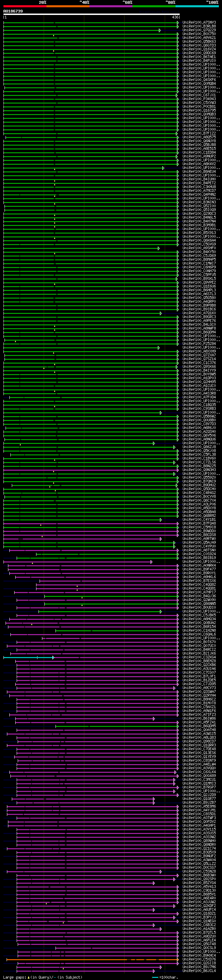Screen dimensions: 222x980
Task: Click UniRef100_B6JCL4 label
Action: [x=199, y=971]
